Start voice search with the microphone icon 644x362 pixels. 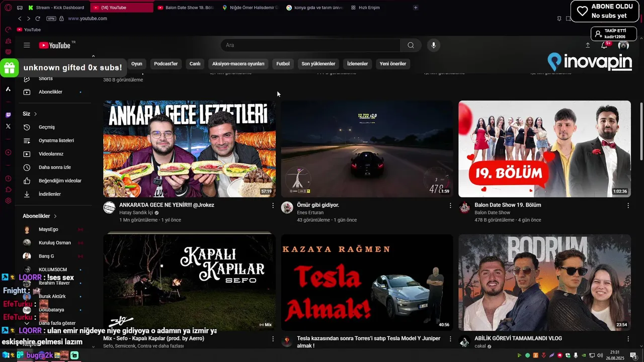tap(434, 45)
